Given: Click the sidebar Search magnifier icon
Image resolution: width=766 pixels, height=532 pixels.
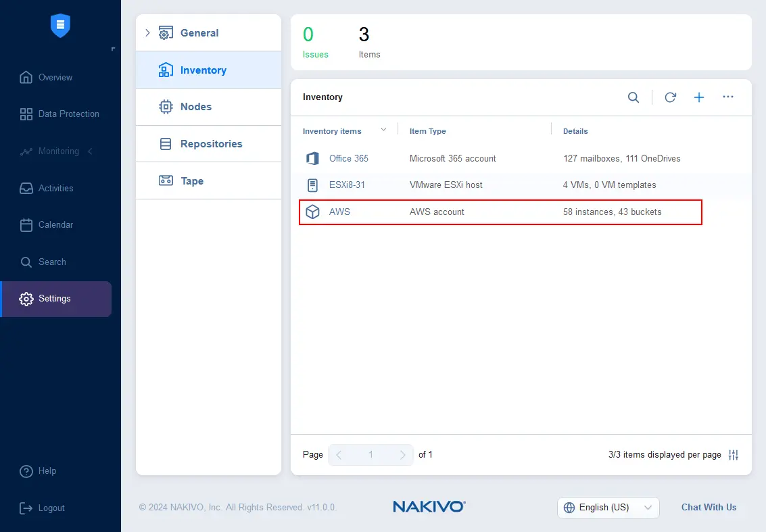Looking at the screenshot, I should [26, 262].
